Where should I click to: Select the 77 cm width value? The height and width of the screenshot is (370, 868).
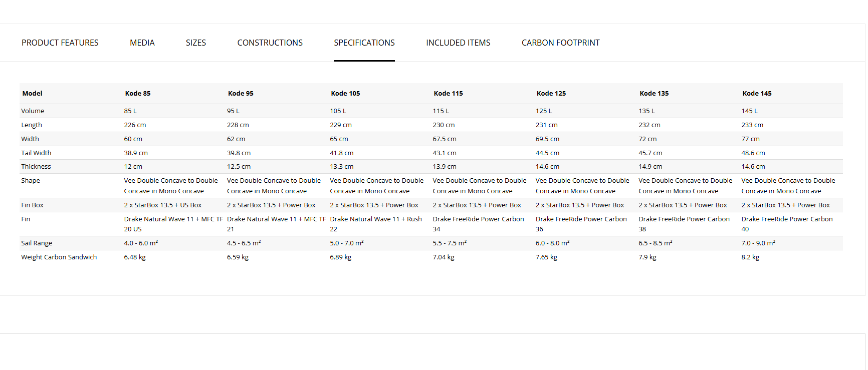751,139
